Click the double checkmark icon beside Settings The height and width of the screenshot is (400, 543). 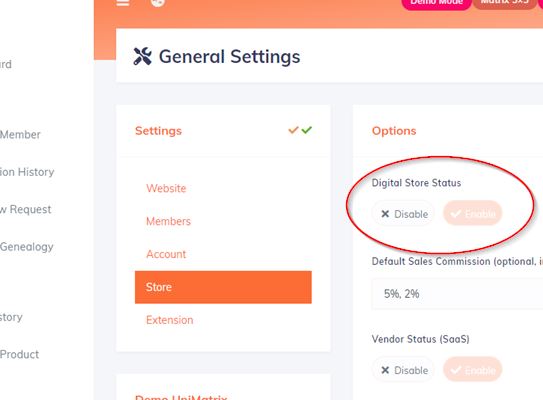300,130
